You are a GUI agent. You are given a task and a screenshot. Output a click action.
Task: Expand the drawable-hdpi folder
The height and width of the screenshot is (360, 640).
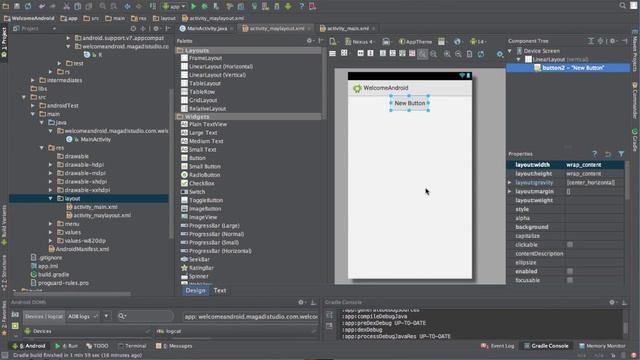click(x=51, y=165)
